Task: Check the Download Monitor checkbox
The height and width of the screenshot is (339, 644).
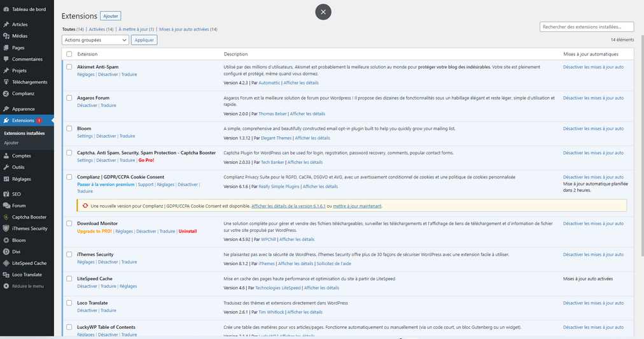Action: pos(69,224)
